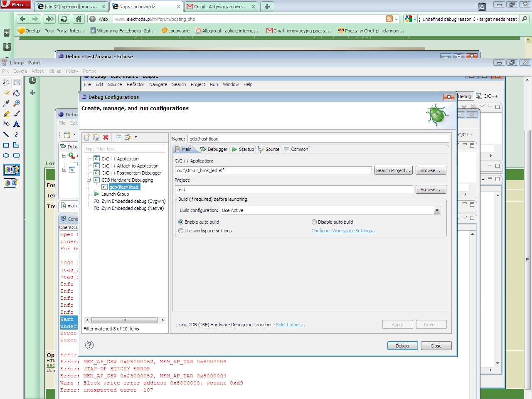Switch to the Common tab

coord(296,149)
